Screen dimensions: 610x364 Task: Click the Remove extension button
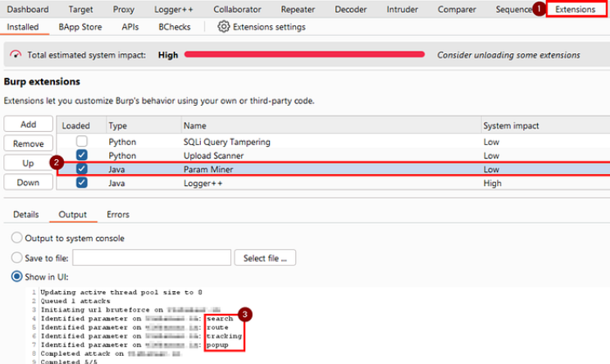coord(29,143)
